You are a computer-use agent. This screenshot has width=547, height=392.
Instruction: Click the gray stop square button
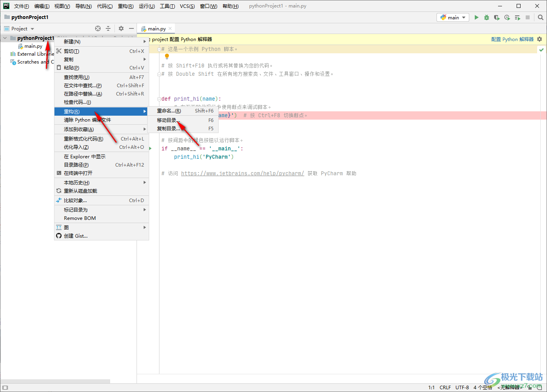point(528,17)
